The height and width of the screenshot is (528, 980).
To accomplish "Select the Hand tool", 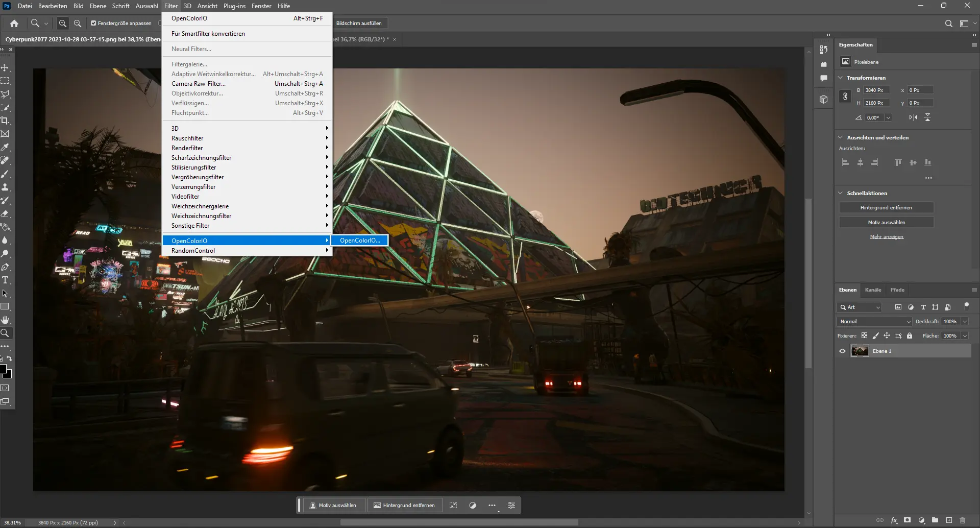I will [5, 320].
